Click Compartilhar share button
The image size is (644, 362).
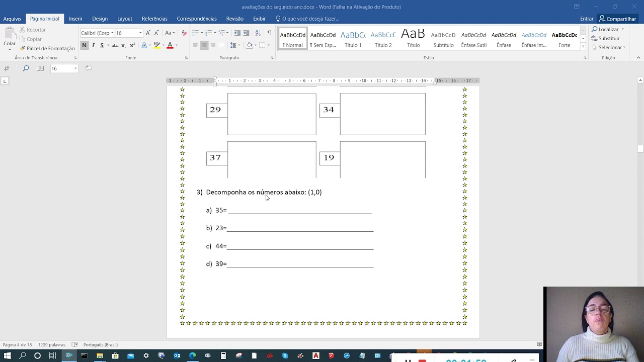617,19
